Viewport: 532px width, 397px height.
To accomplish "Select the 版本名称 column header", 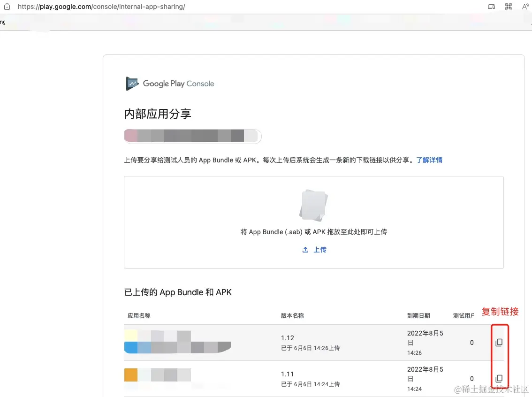I will [292, 316].
